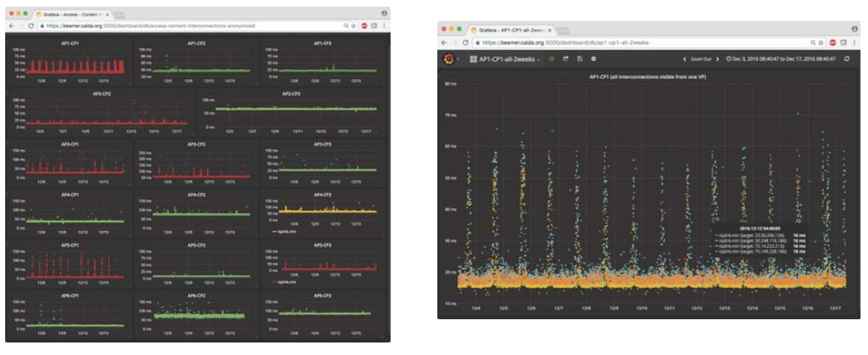Screen dimensions: 868x355
Task: Toggle the tsplink.min legend in AP5-CP3 panel
Action: [283, 283]
